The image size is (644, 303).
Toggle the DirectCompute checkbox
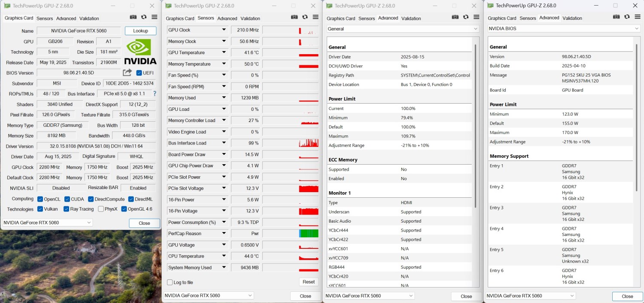[x=91, y=199]
